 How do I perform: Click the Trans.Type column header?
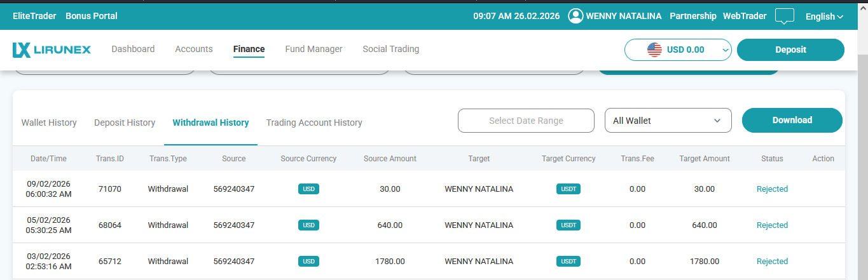coord(168,159)
